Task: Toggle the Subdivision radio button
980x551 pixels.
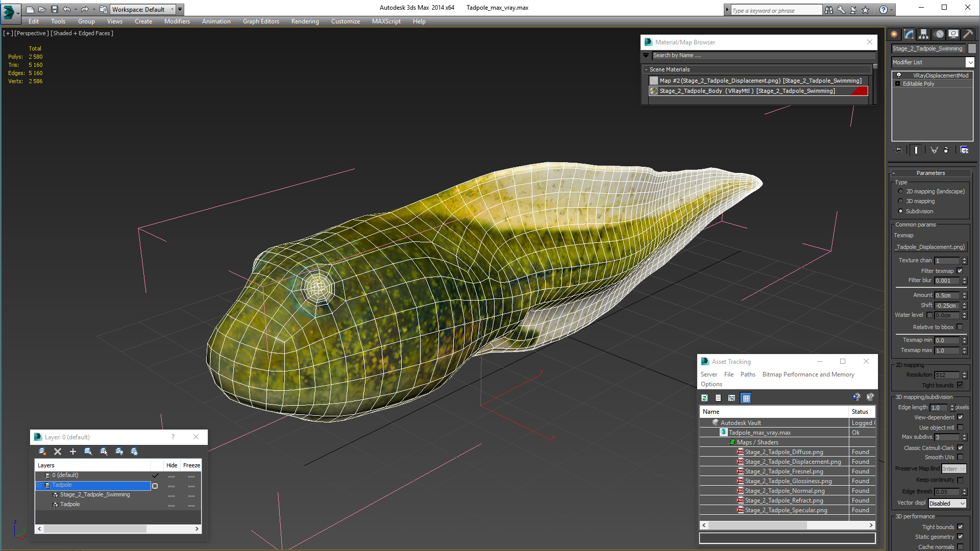Action: pyautogui.click(x=901, y=211)
